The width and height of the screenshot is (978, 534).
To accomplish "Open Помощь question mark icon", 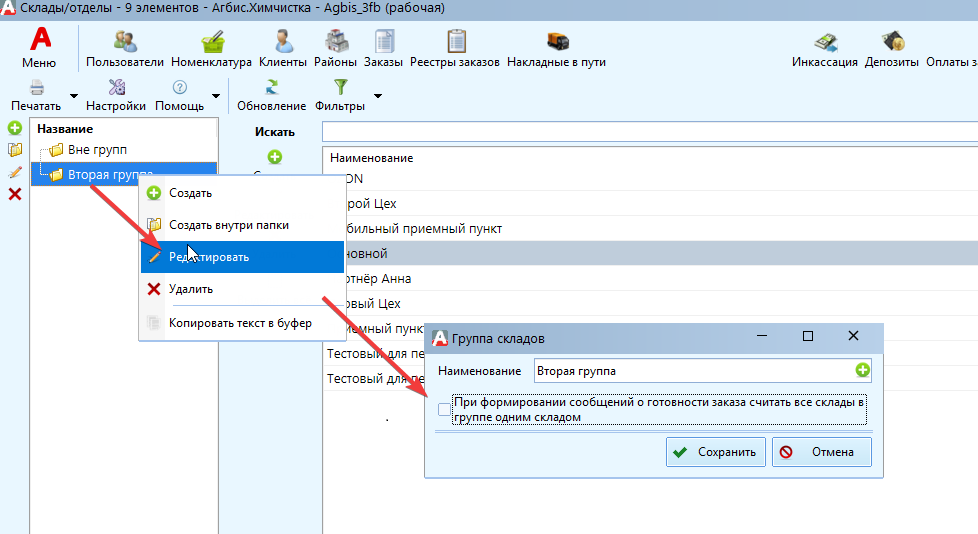I will pos(180,87).
